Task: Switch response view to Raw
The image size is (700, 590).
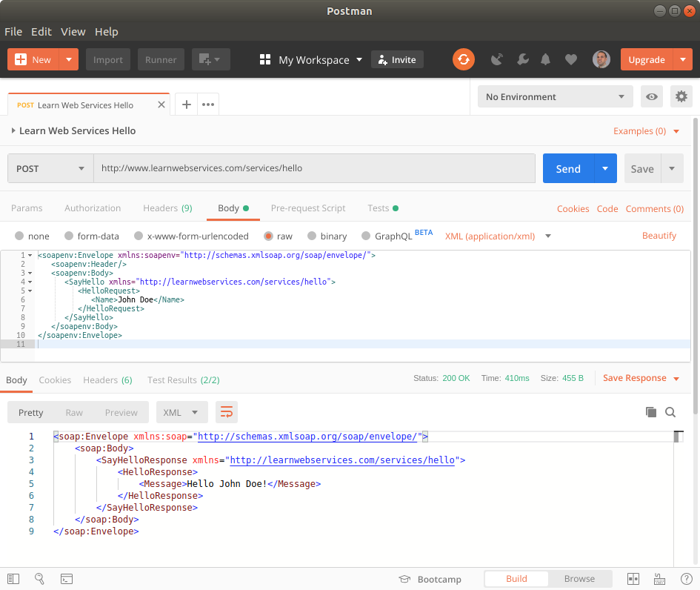Action: pyautogui.click(x=74, y=412)
